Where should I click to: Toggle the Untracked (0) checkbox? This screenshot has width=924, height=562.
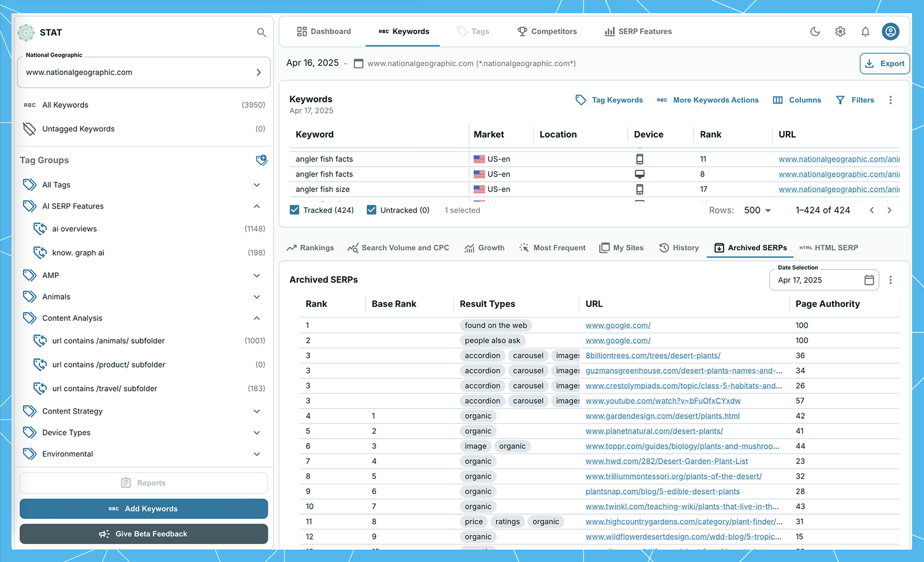tap(371, 210)
